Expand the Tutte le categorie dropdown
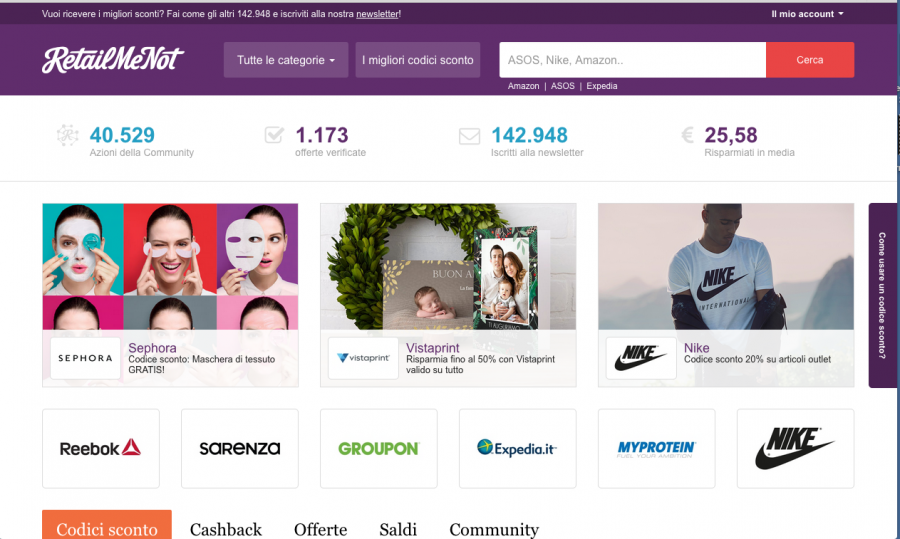The image size is (900, 539). pyautogui.click(x=286, y=60)
